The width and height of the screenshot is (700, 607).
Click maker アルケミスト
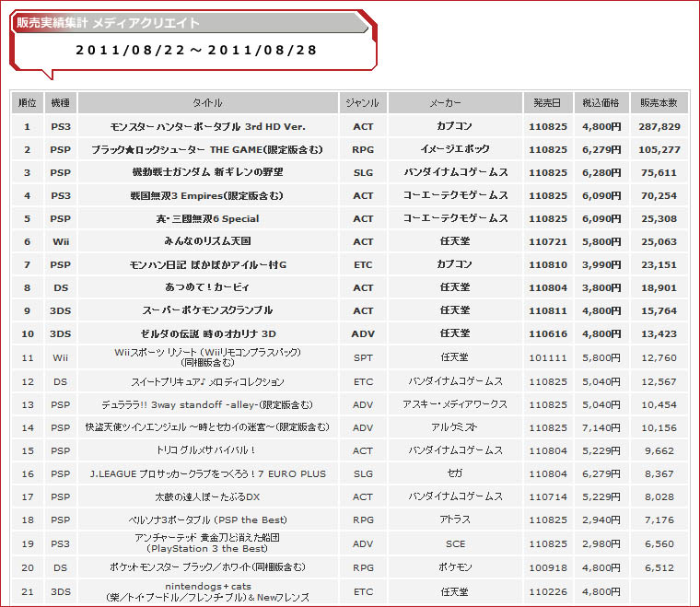pos(454,427)
